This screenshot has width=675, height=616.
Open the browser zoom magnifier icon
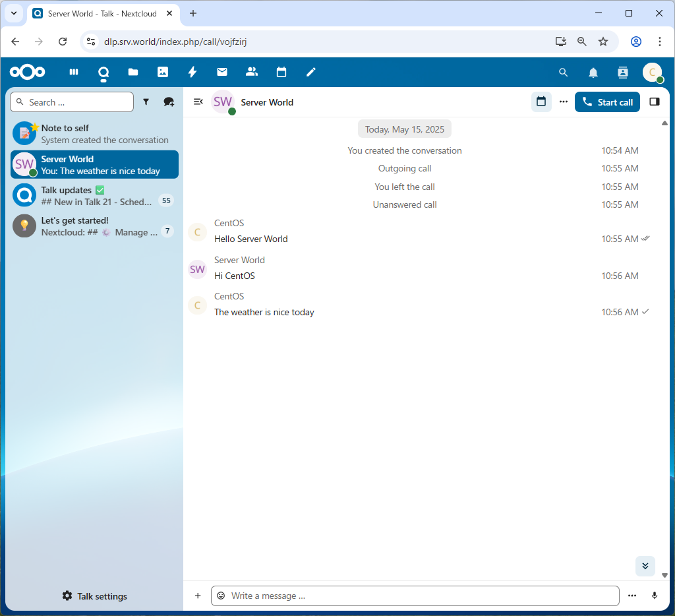(581, 42)
